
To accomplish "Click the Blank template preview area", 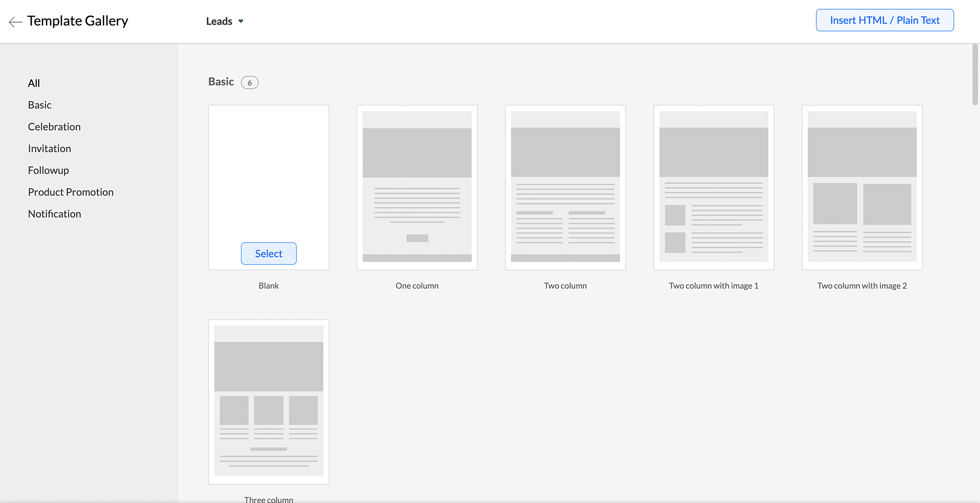I will pyautogui.click(x=269, y=172).
